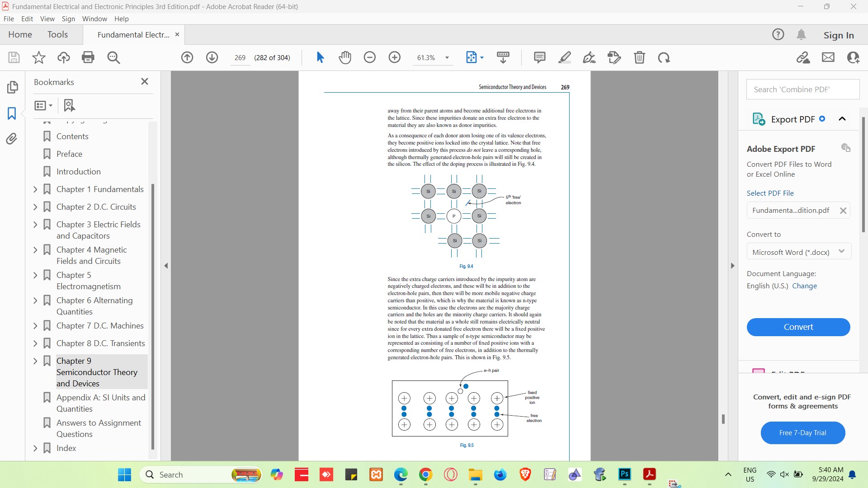Select the Hand pan tool
The width and height of the screenshot is (868, 488).
coord(345,57)
